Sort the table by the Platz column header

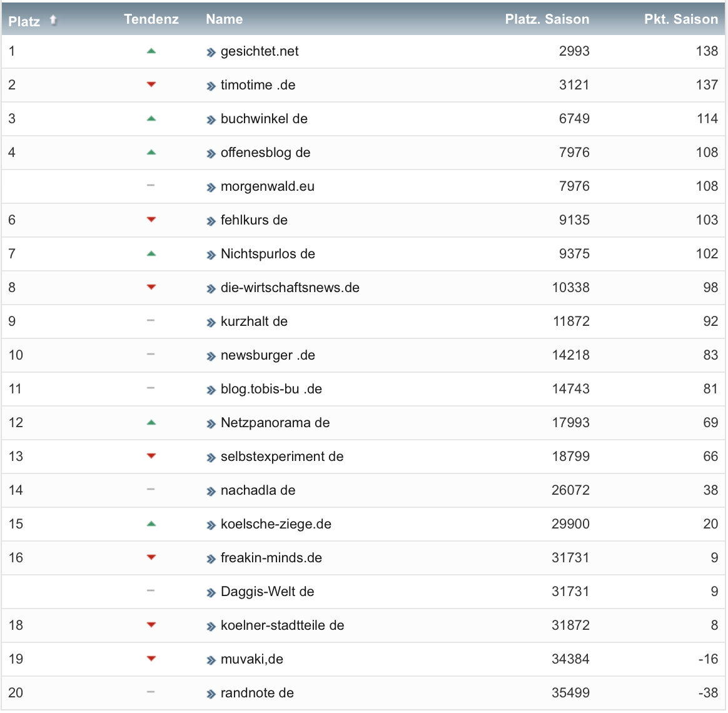coord(24,21)
